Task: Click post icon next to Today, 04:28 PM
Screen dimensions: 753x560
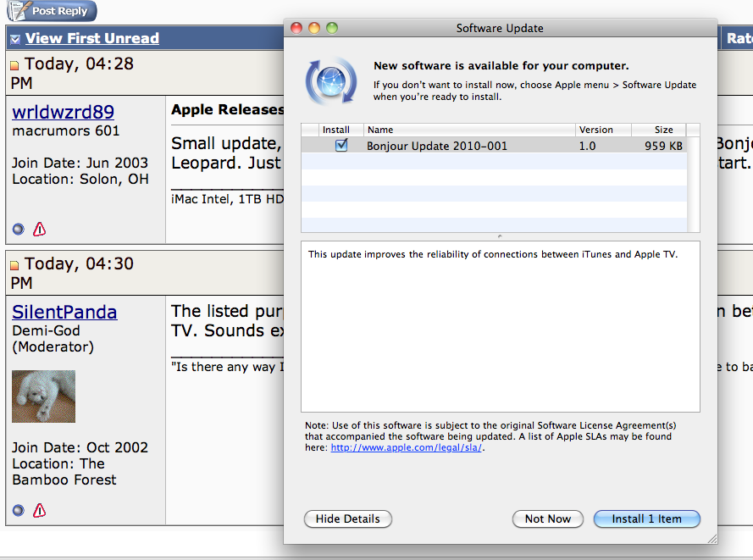Action: coord(14,65)
